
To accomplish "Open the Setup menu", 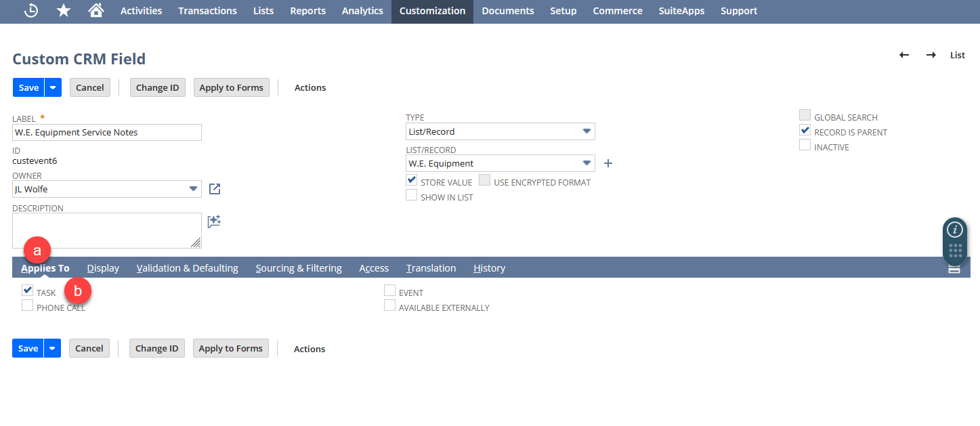I will [563, 11].
